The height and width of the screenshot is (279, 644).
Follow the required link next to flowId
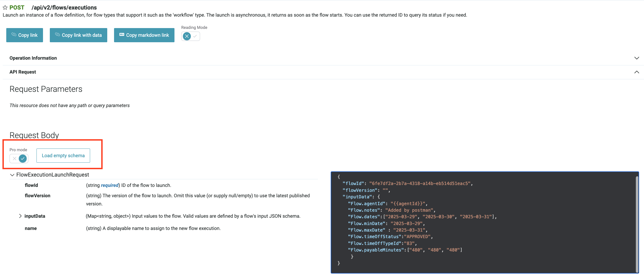pyautogui.click(x=109, y=185)
